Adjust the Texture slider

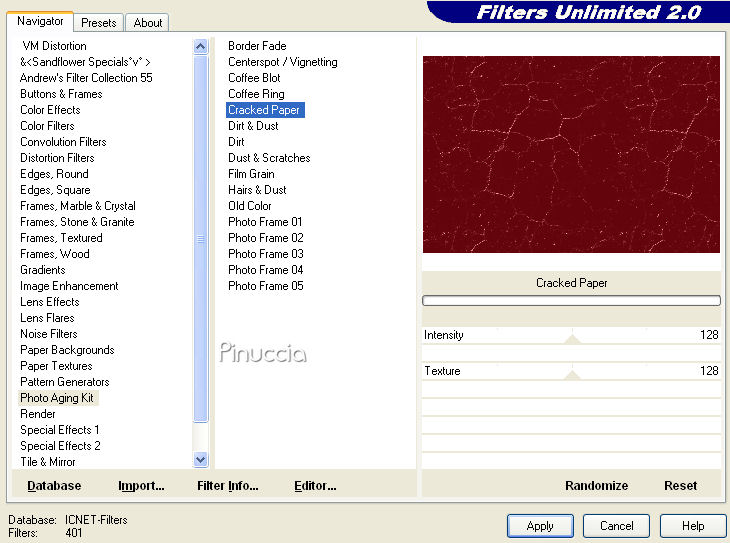[572, 374]
